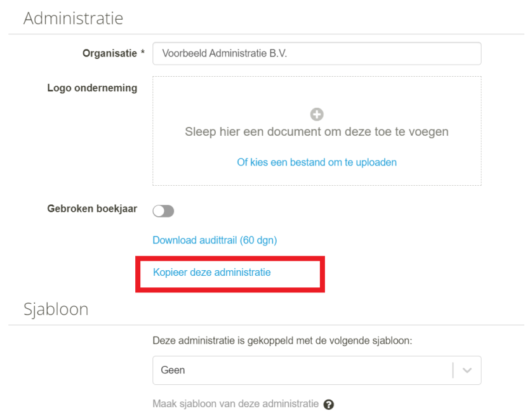The width and height of the screenshot is (532, 416).
Task: Open the Download audittrail (60 dgn) link
Action: pyautogui.click(x=215, y=240)
